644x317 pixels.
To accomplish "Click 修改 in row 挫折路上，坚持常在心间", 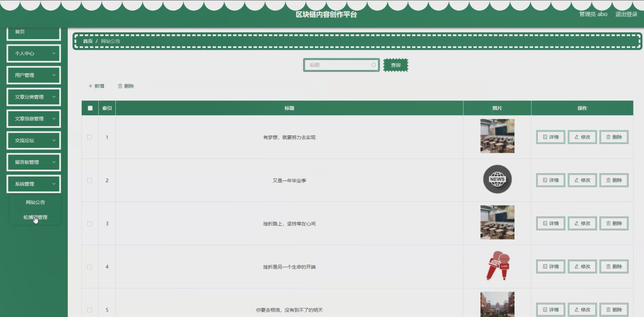I will pos(582,223).
